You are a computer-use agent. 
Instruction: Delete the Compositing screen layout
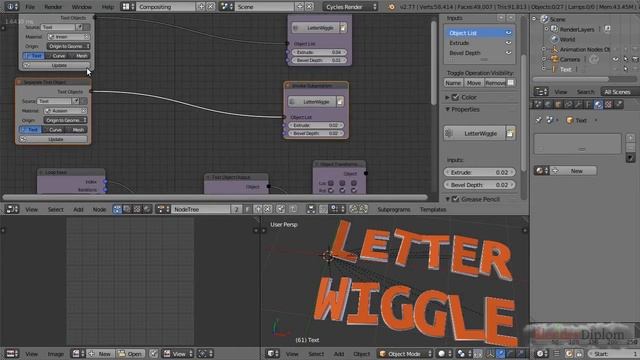click(x=210, y=7)
